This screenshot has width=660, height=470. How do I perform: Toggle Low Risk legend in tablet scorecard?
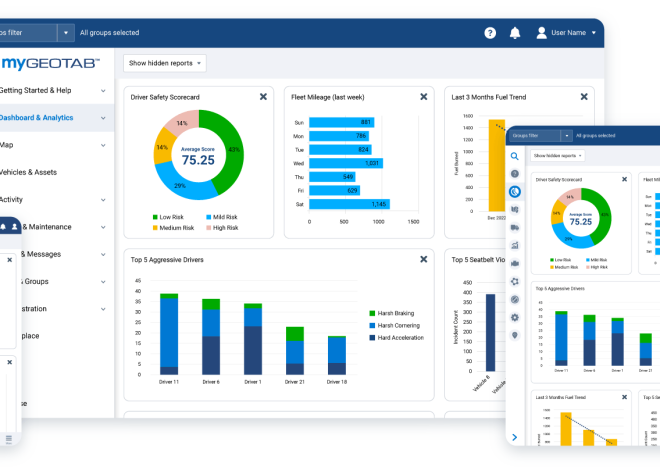coord(560,260)
